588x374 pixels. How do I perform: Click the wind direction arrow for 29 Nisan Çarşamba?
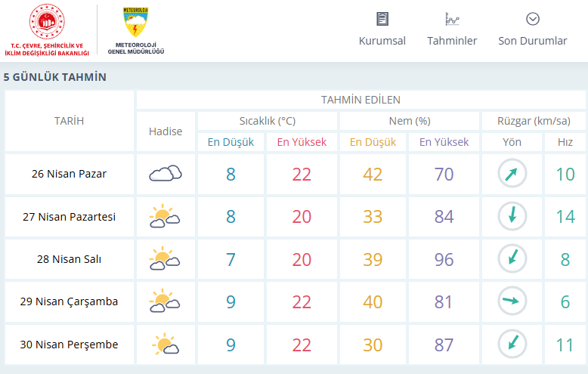coord(512,301)
